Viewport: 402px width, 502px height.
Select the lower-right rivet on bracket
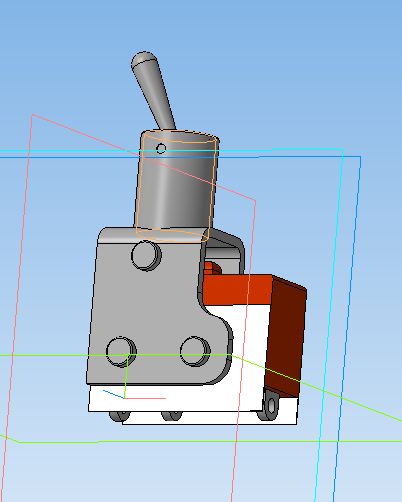[195, 351]
